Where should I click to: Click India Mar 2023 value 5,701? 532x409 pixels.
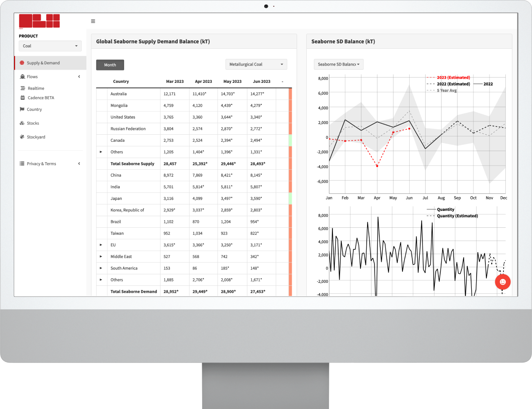169,187
